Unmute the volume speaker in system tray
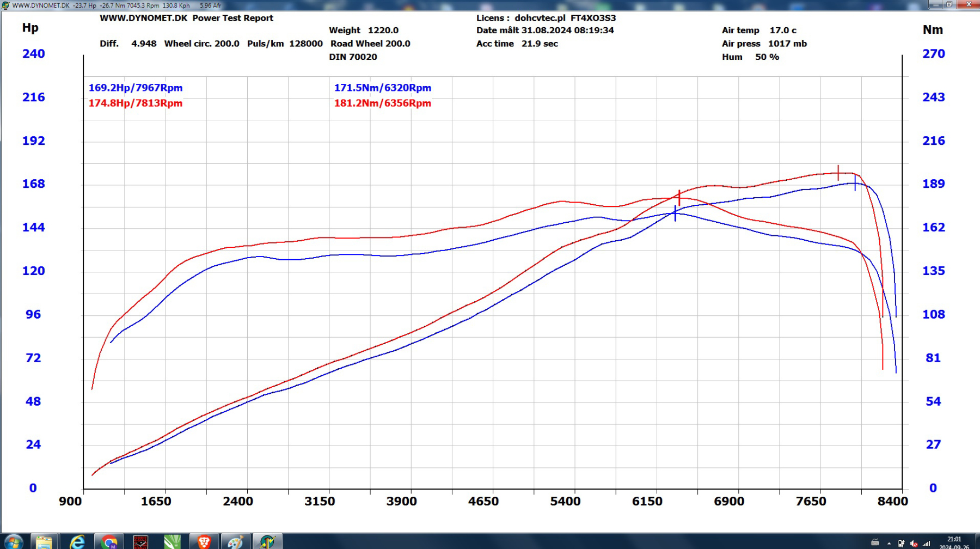 click(914, 544)
